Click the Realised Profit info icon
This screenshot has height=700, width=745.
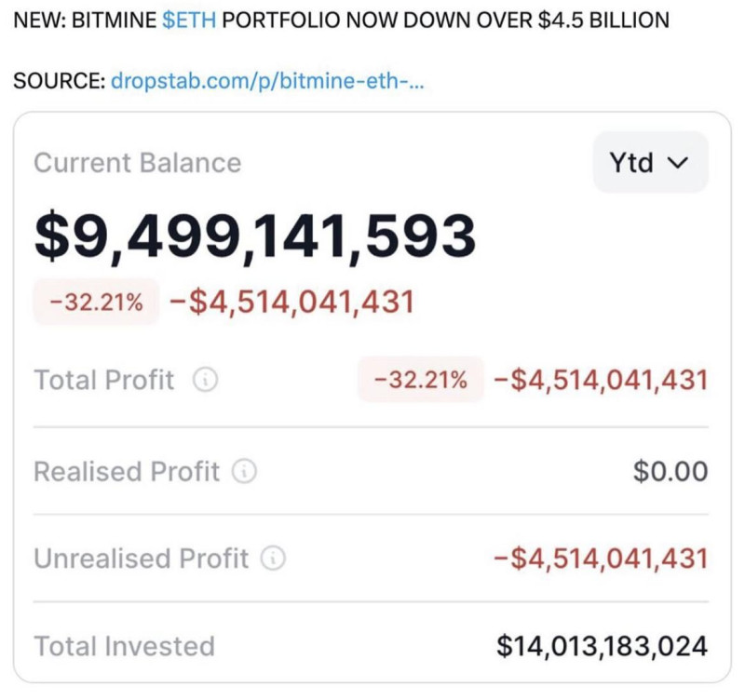click(244, 472)
